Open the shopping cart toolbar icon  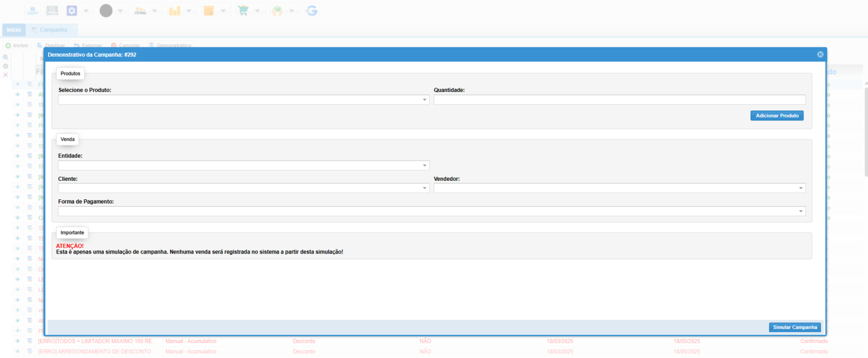pyautogui.click(x=243, y=11)
